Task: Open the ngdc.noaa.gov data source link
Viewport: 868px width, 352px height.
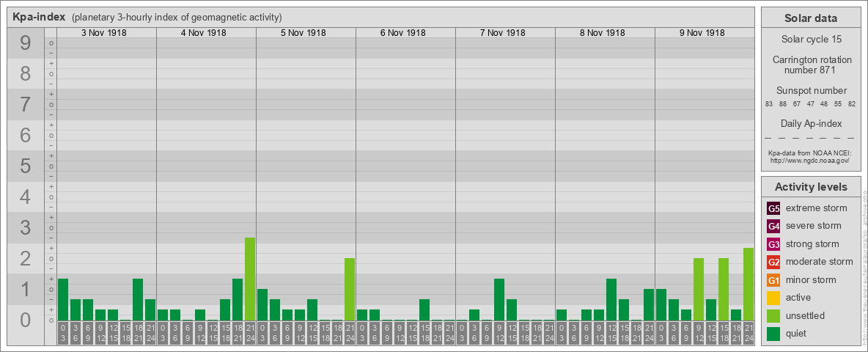Action: pyautogui.click(x=809, y=160)
